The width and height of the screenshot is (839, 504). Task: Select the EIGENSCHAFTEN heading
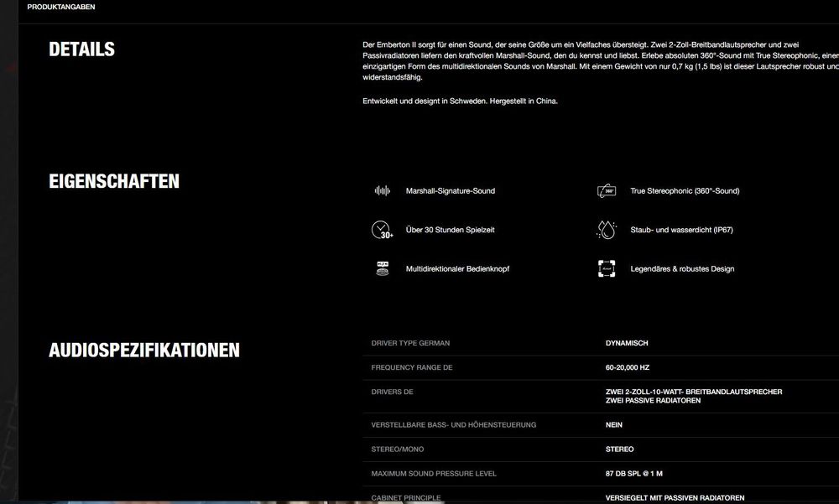(x=114, y=181)
